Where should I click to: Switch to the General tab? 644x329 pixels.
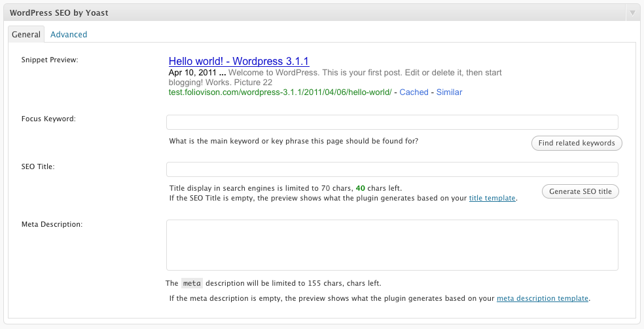(26, 34)
